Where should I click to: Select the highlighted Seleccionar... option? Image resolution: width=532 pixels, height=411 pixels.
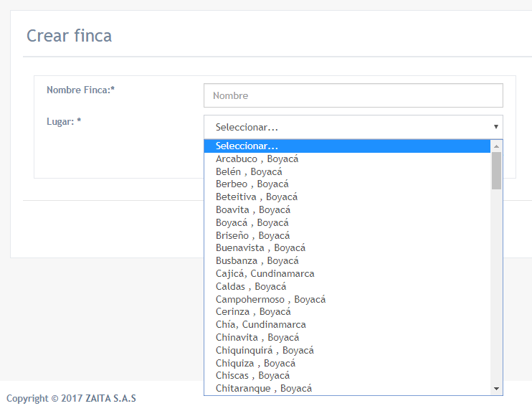point(347,146)
